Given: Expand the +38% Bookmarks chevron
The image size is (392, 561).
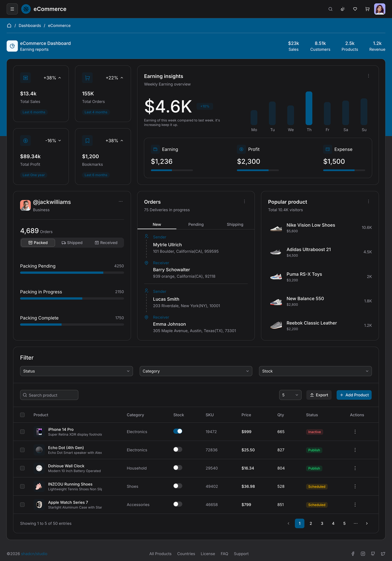Looking at the screenshot, I should [122, 141].
